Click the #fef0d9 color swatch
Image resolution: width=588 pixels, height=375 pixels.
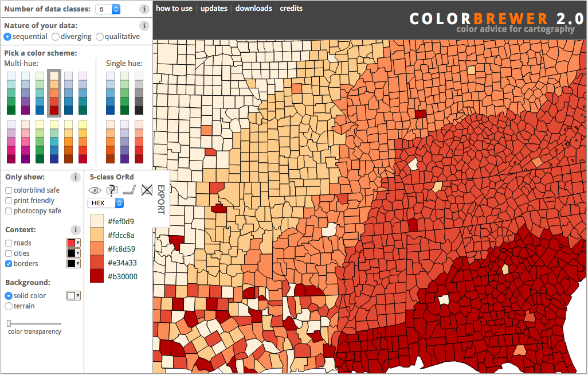(97, 221)
